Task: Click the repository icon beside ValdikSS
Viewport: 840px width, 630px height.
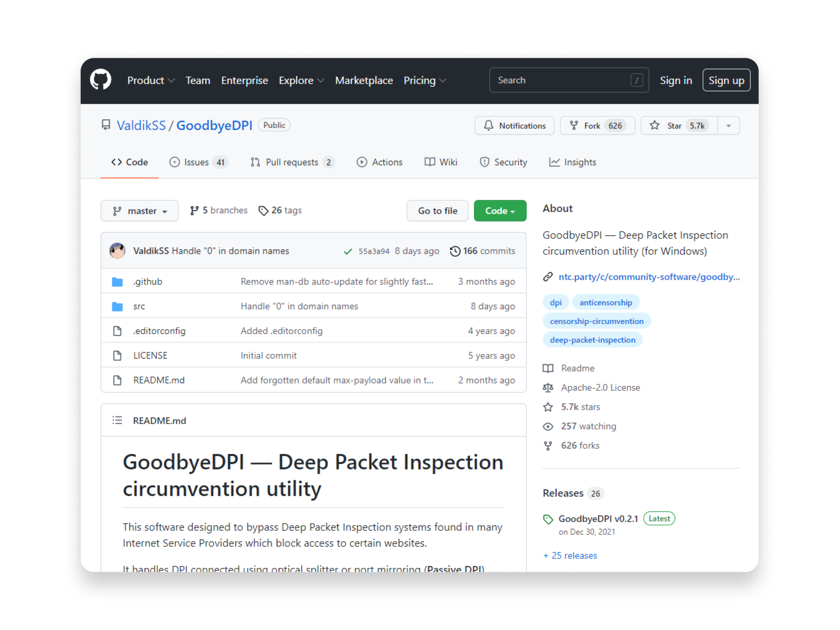Action: click(106, 125)
